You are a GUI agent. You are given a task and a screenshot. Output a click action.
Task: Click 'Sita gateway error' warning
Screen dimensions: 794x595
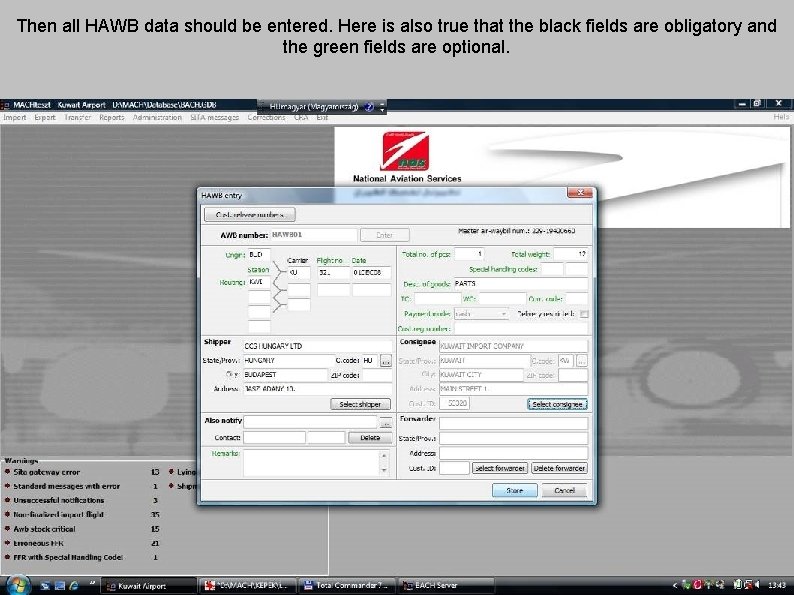47,472
